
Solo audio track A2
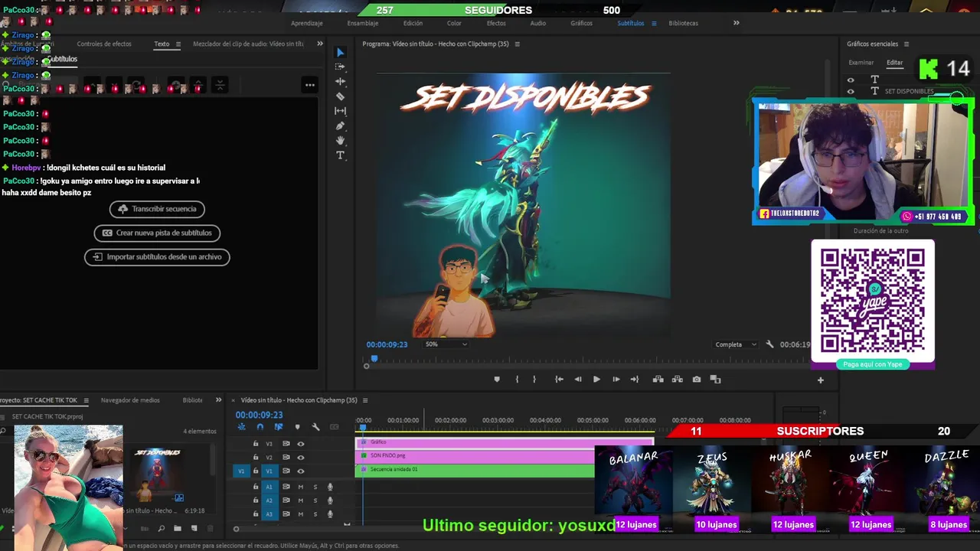[315, 500]
